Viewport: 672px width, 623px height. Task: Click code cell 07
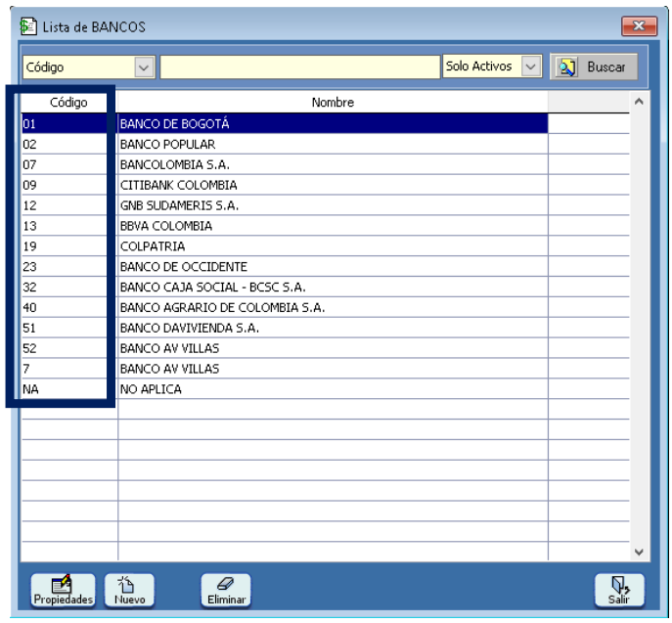pos(69,164)
